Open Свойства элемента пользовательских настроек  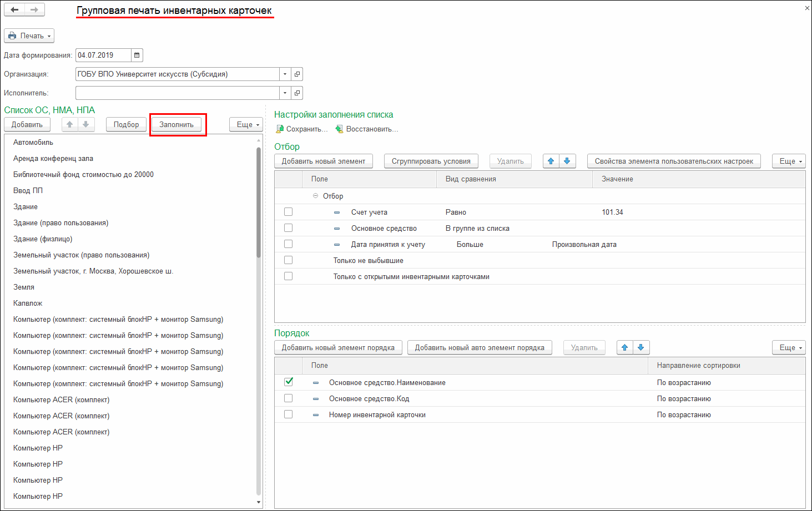click(x=674, y=161)
